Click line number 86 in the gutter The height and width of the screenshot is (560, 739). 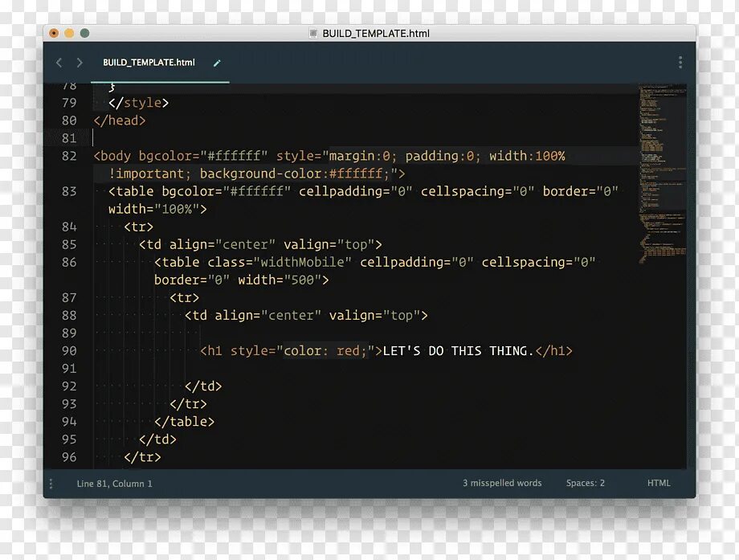pos(69,262)
